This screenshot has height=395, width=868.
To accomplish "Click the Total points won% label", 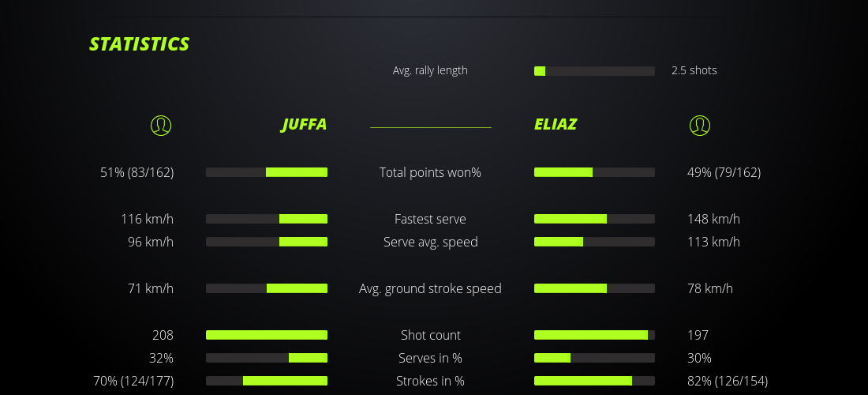I will tap(430, 172).
